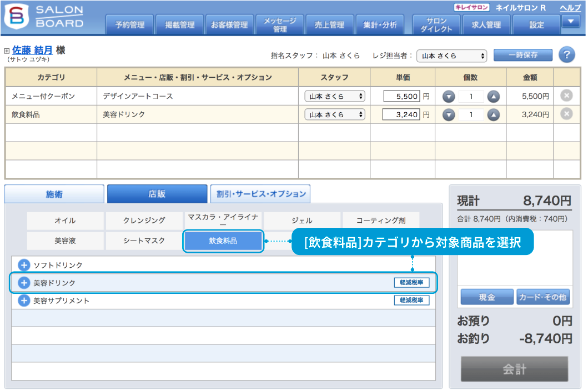Switch to the 施術 tab
The width and height of the screenshot is (588, 390).
tap(54, 194)
